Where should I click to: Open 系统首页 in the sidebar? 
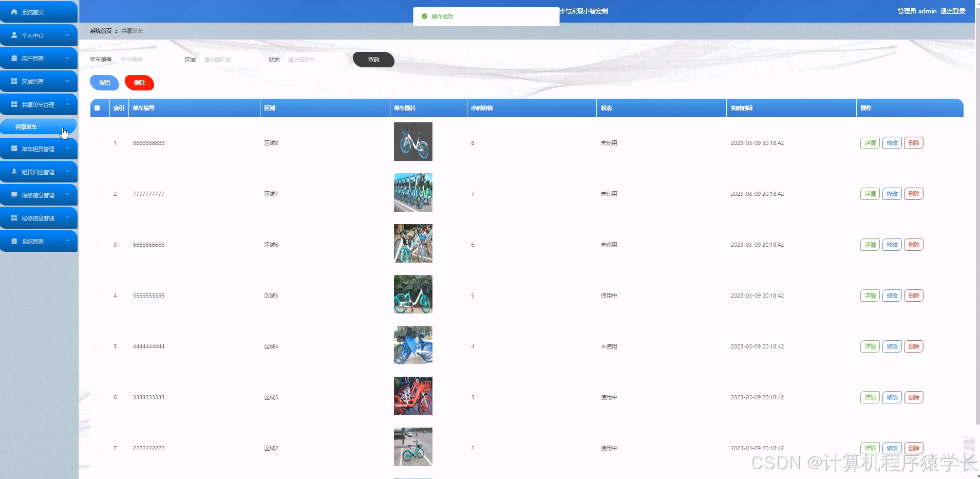[39, 12]
